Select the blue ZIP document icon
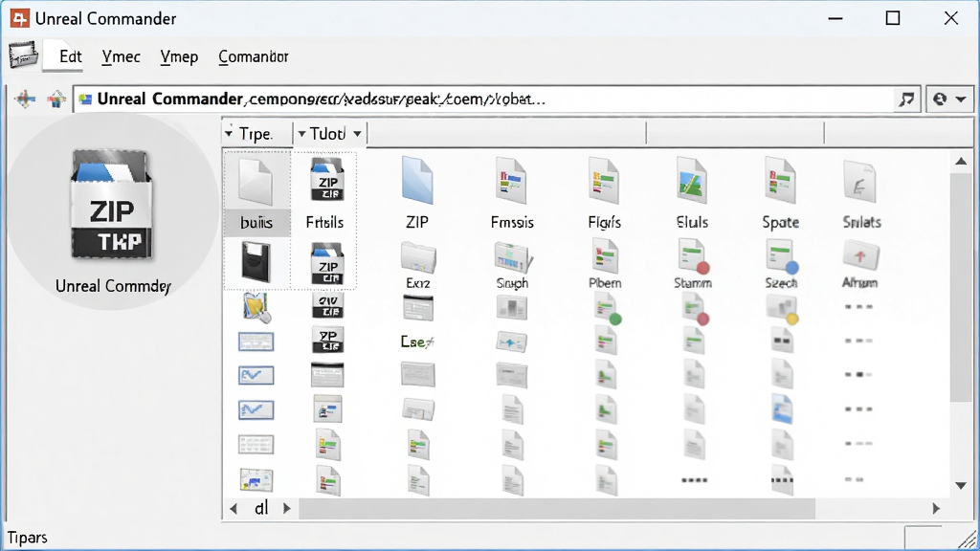 417,181
